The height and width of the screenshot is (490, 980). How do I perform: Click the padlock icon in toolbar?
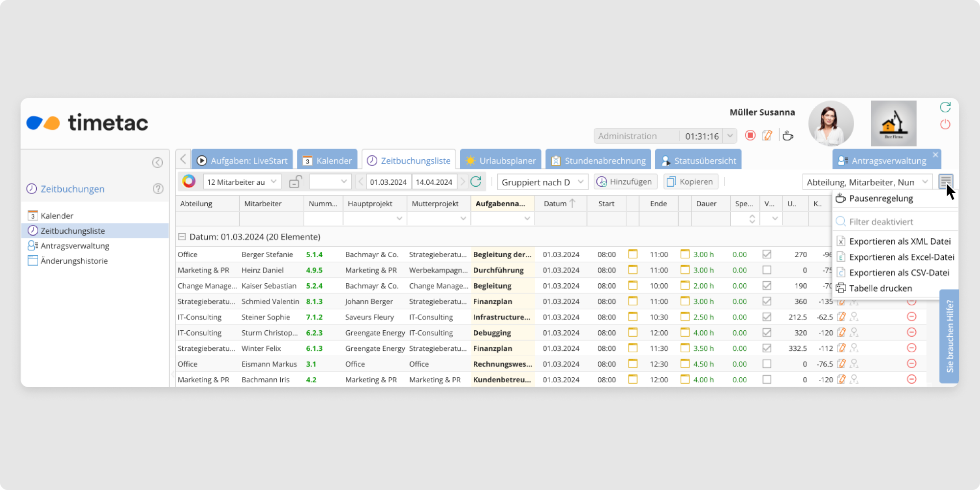(x=295, y=182)
